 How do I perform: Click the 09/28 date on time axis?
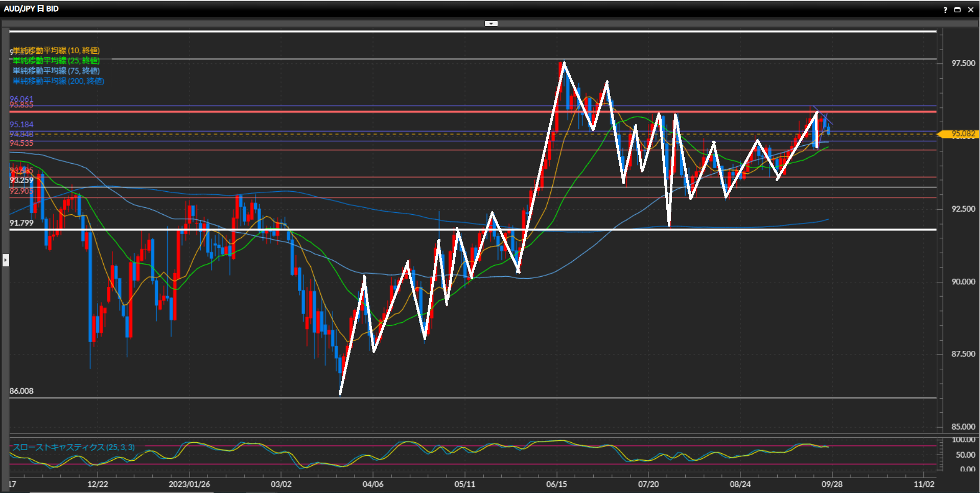(x=832, y=484)
